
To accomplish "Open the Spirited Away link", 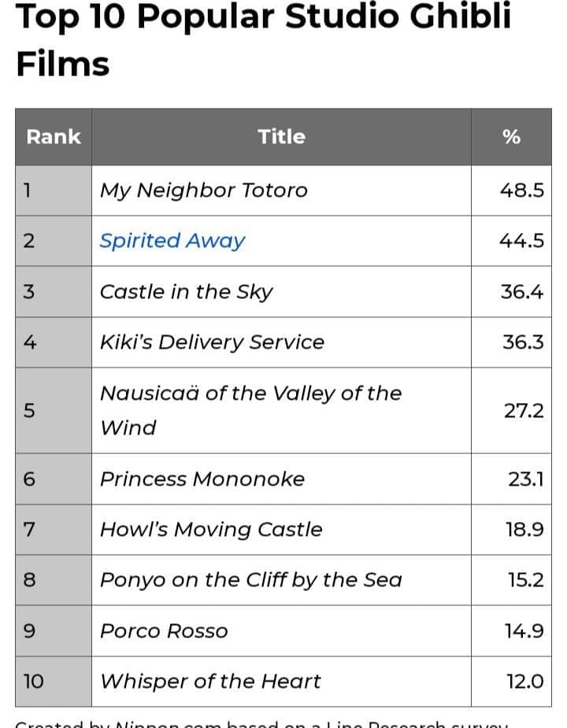I will coord(172,241).
